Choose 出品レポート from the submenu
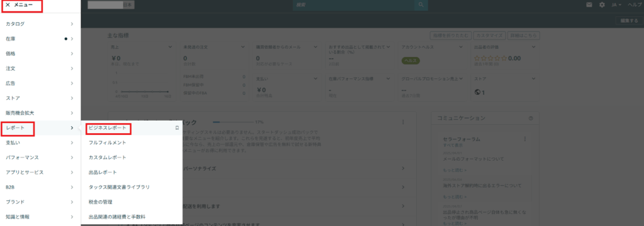The image size is (644, 226). click(103, 172)
